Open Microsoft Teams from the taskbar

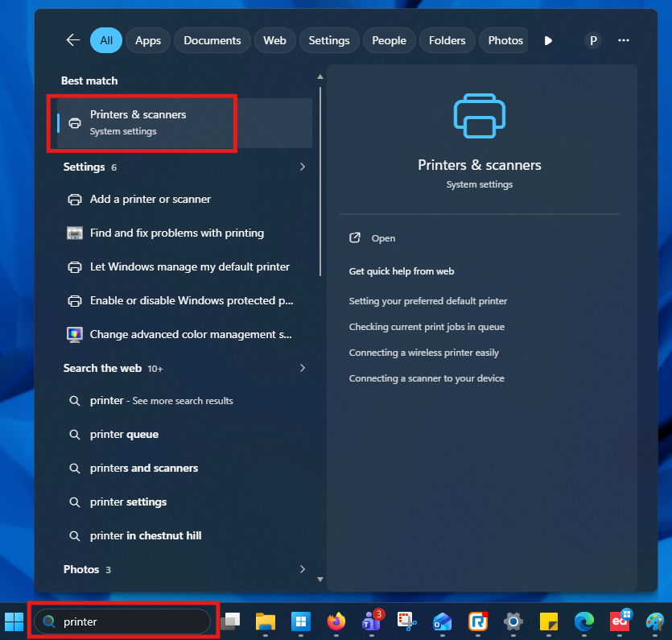click(x=372, y=621)
